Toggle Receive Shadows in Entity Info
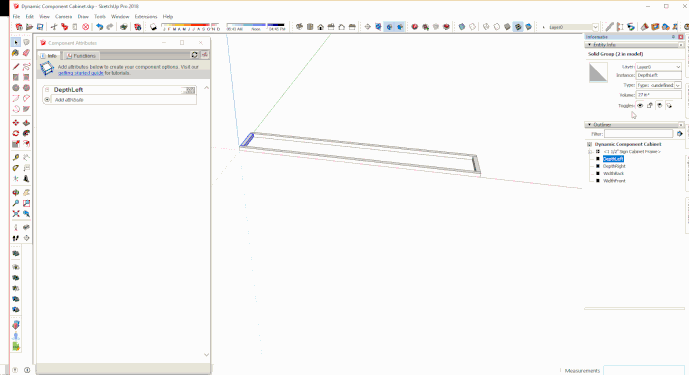This screenshot has width=689, height=375. tap(669, 106)
